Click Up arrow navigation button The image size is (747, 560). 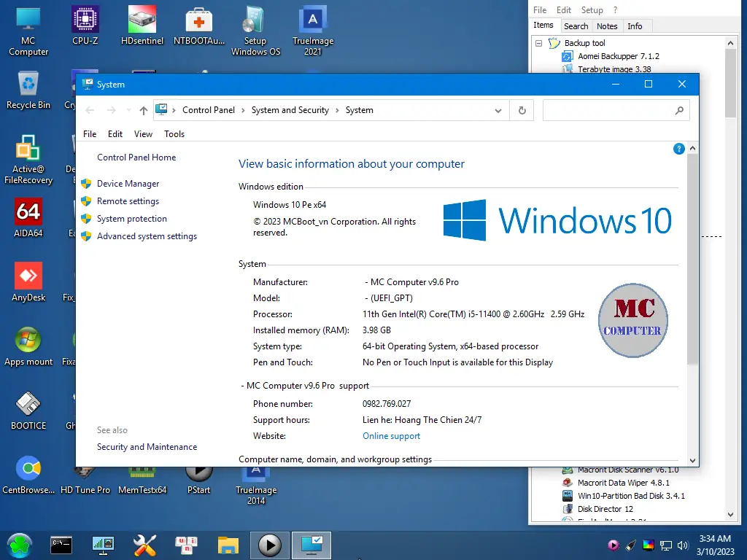click(x=144, y=111)
